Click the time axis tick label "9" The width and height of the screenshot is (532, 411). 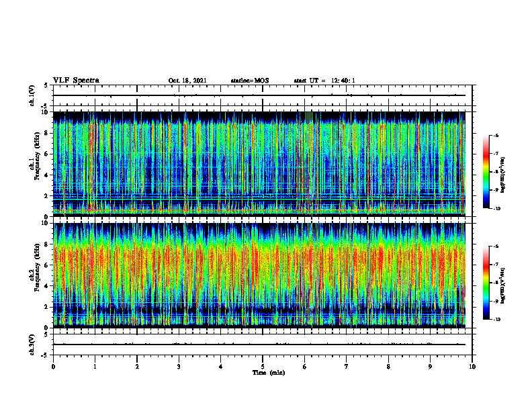pyautogui.click(x=430, y=367)
